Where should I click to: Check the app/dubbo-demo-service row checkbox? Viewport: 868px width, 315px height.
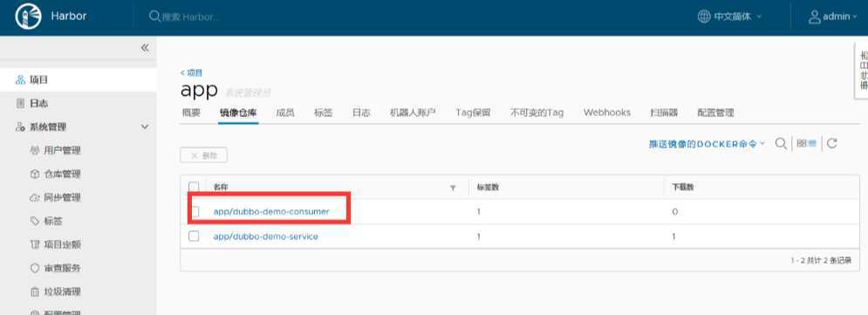[194, 236]
